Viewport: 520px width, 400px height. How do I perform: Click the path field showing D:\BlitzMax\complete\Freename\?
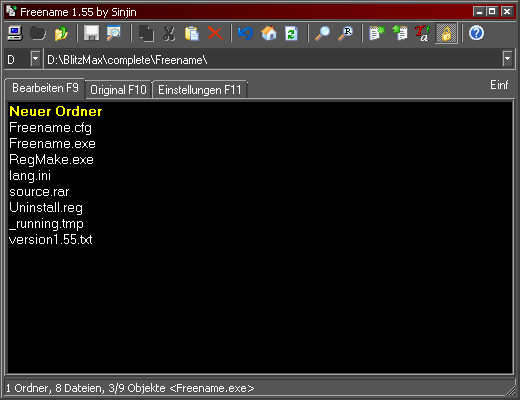point(273,60)
